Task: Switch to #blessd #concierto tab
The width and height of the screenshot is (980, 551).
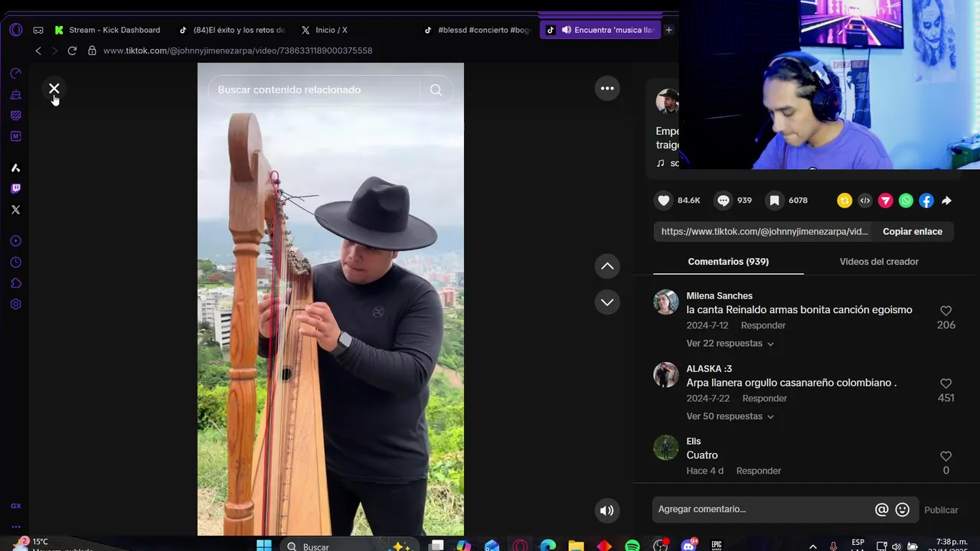Action: (478, 30)
